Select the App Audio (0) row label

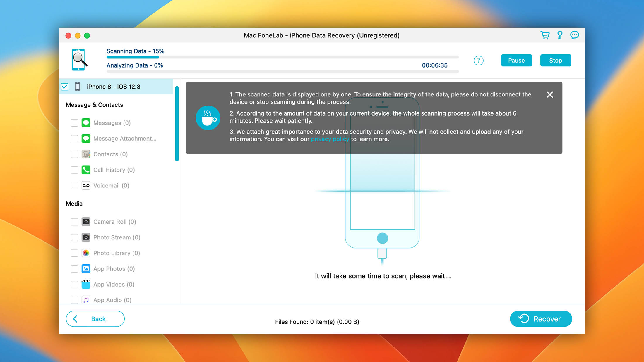(x=112, y=300)
